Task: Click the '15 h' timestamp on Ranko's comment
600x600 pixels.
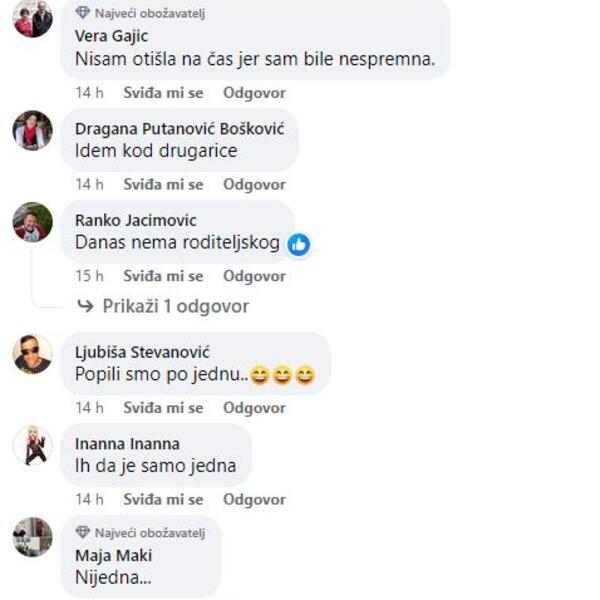Action: pos(89,276)
